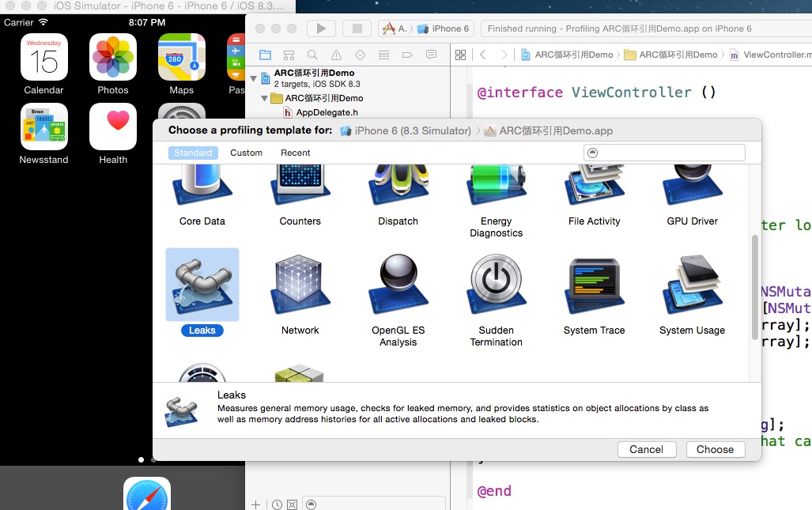Screen dimensions: 812x510
Task: Open the Symbol navigator in Xcode
Action: coord(289,55)
